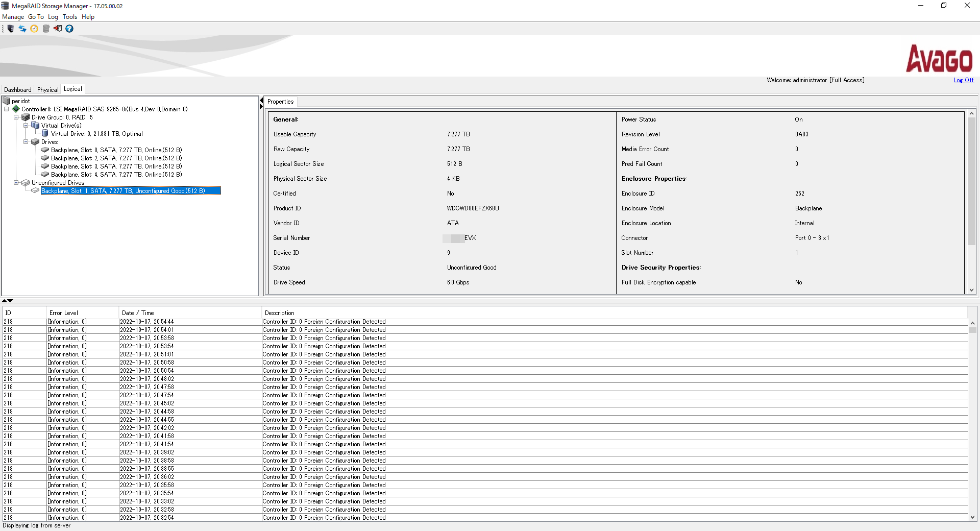Click the Drives folder disk icon
Image resolution: width=980 pixels, height=531 pixels.
pyautogui.click(x=35, y=141)
